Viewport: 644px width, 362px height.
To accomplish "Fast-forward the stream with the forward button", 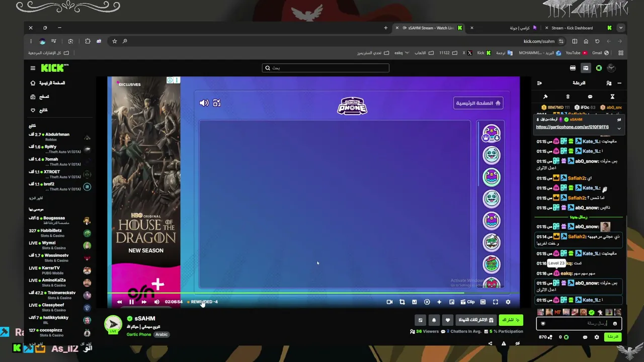I will tap(144, 302).
